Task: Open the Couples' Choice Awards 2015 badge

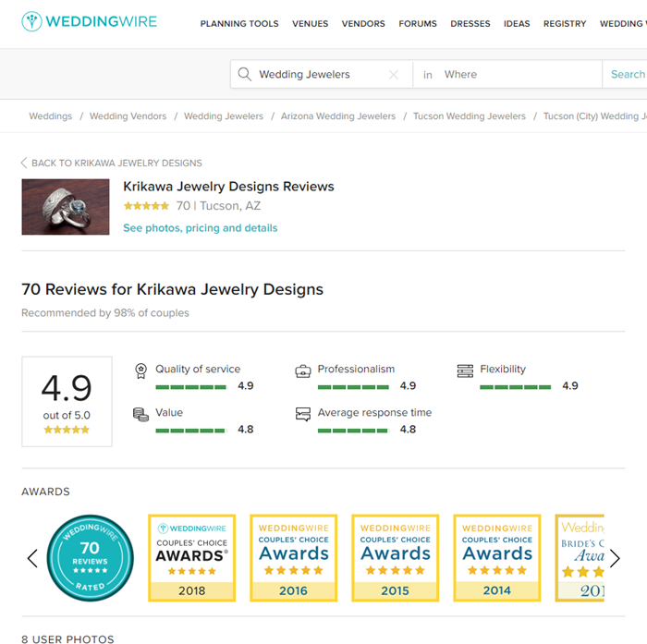Action: (x=396, y=558)
